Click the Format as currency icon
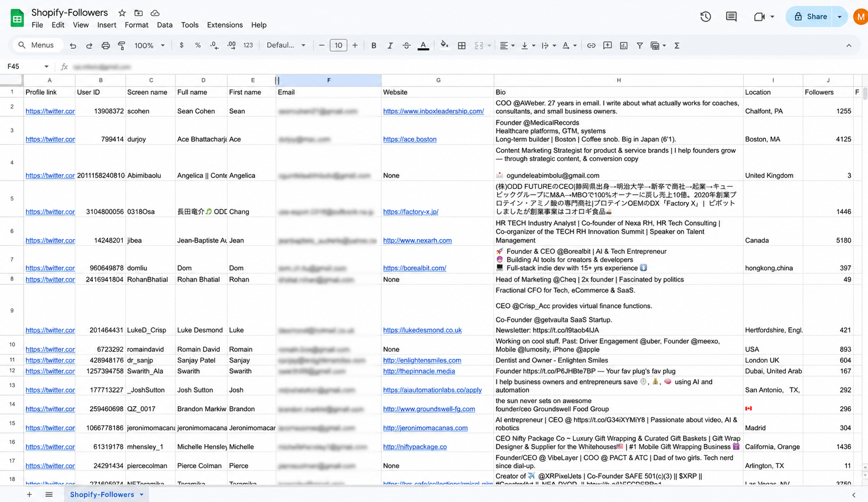The image size is (868, 502). 182,45
